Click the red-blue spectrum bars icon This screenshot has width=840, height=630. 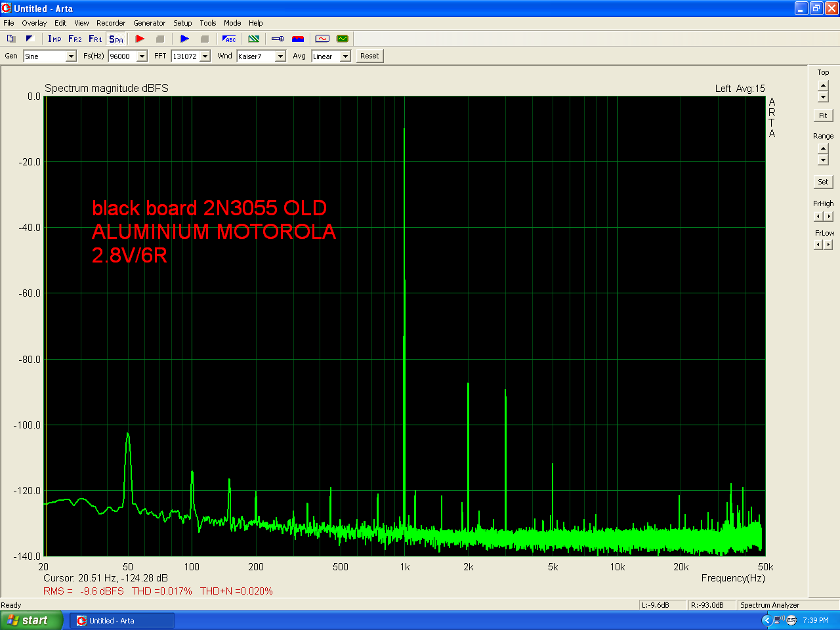pyautogui.click(x=298, y=39)
